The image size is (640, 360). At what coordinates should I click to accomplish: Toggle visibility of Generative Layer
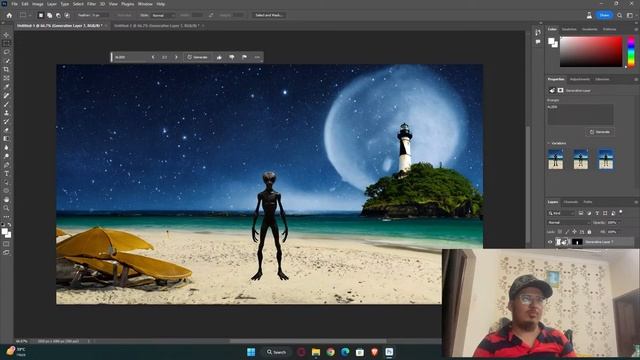(x=550, y=242)
